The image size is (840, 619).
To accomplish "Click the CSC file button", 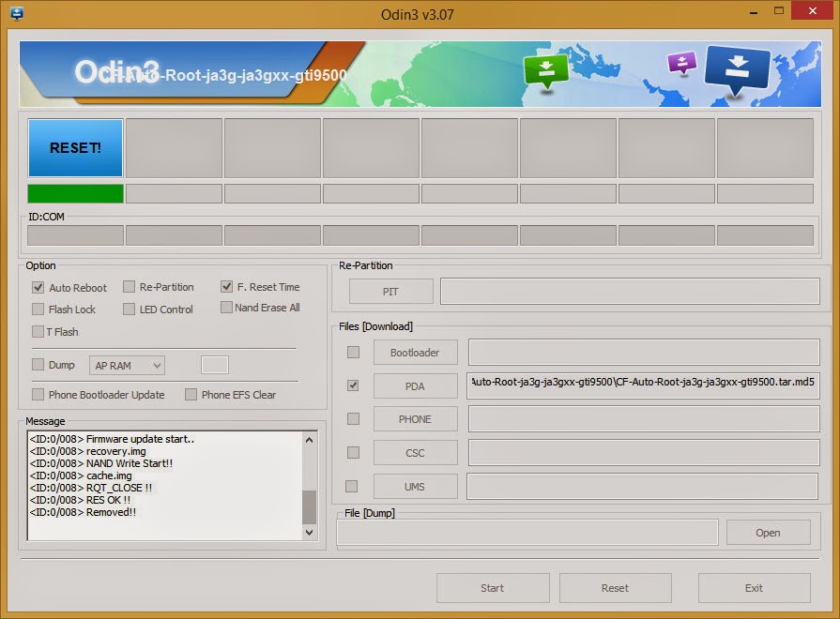I will point(415,453).
